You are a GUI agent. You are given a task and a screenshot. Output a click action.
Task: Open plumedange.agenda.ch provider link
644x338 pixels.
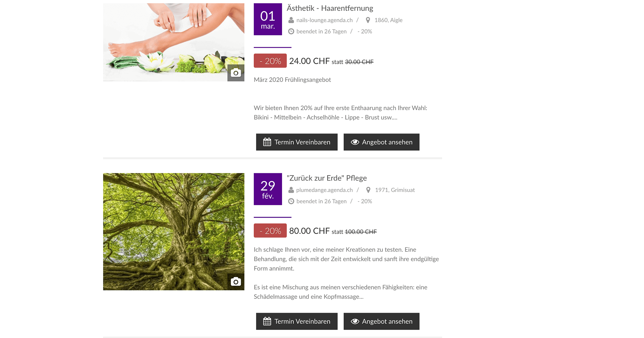(324, 190)
